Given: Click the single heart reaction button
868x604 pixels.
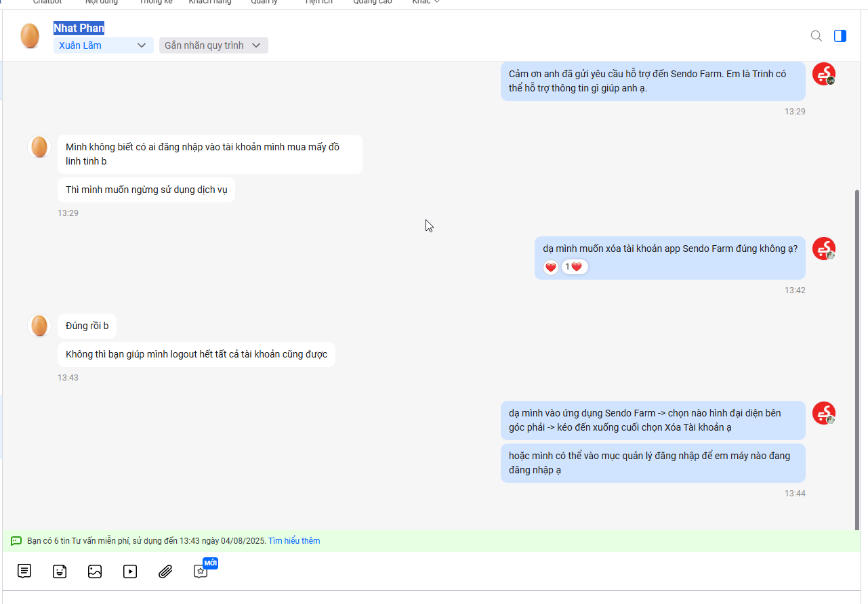Looking at the screenshot, I should pos(551,267).
